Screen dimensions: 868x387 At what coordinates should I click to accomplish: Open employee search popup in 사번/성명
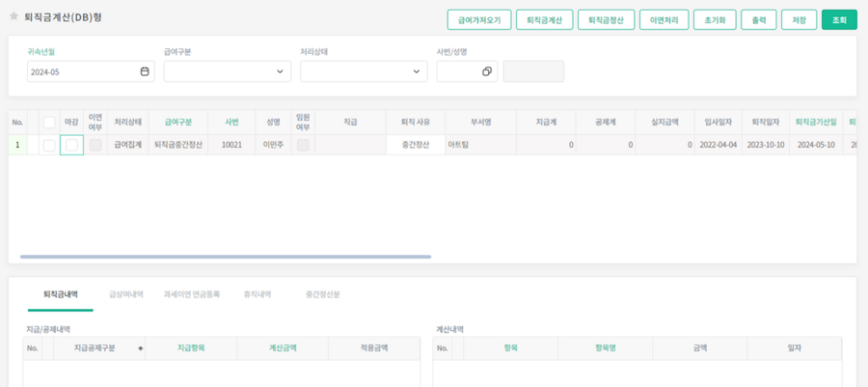(487, 71)
